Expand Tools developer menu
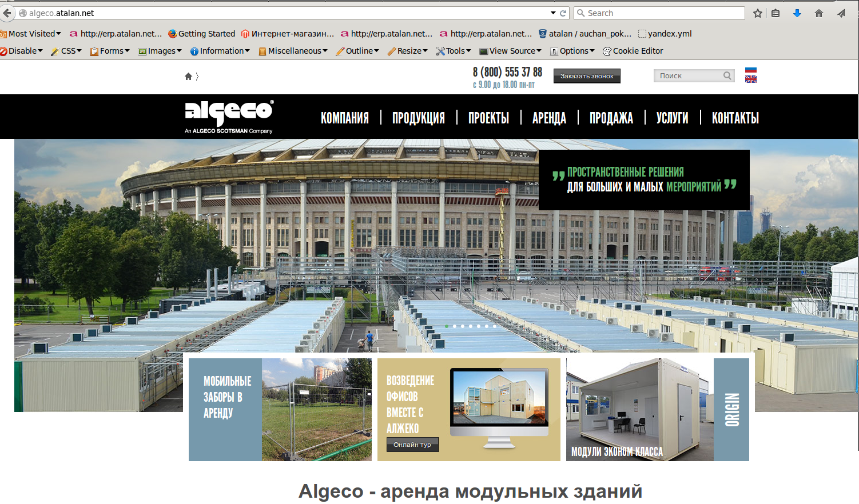859x504 pixels. point(454,51)
